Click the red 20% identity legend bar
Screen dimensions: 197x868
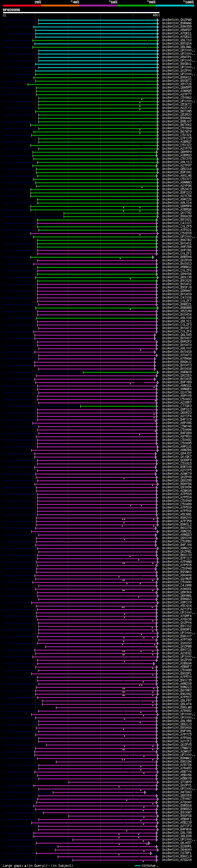(x=22, y=6)
